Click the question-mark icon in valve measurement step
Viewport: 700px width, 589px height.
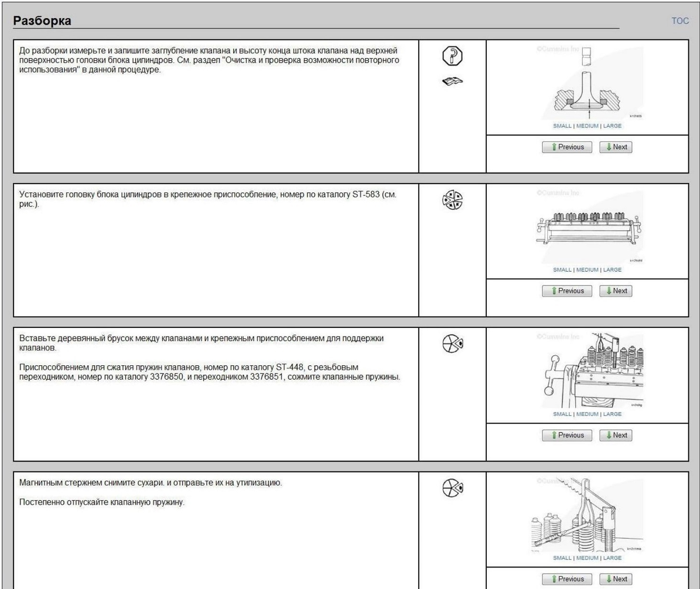pos(452,56)
